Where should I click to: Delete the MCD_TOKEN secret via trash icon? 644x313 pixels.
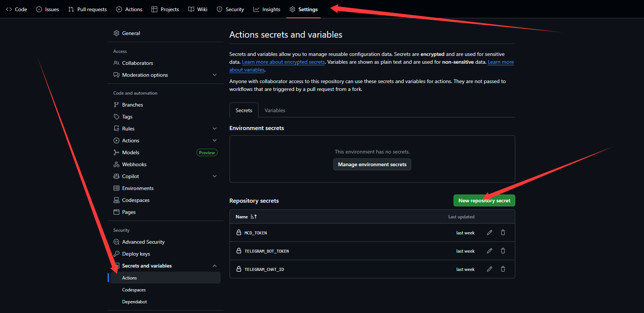(x=503, y=233)
